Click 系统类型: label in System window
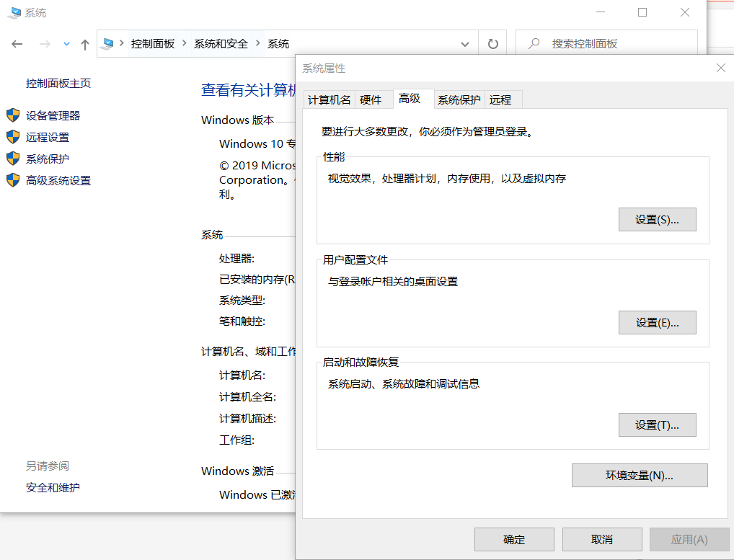Screen dimensions: 734x560 (x=242, y=301)
